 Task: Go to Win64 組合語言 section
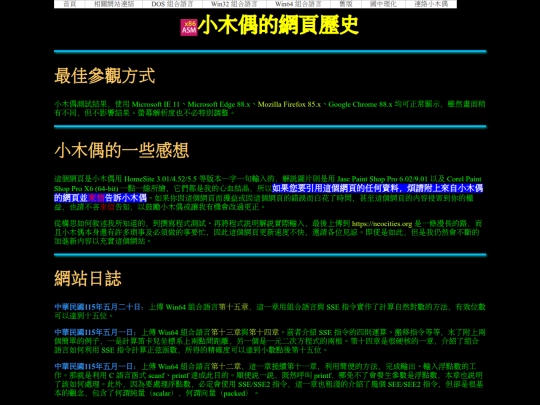click(x=298, y=4)
